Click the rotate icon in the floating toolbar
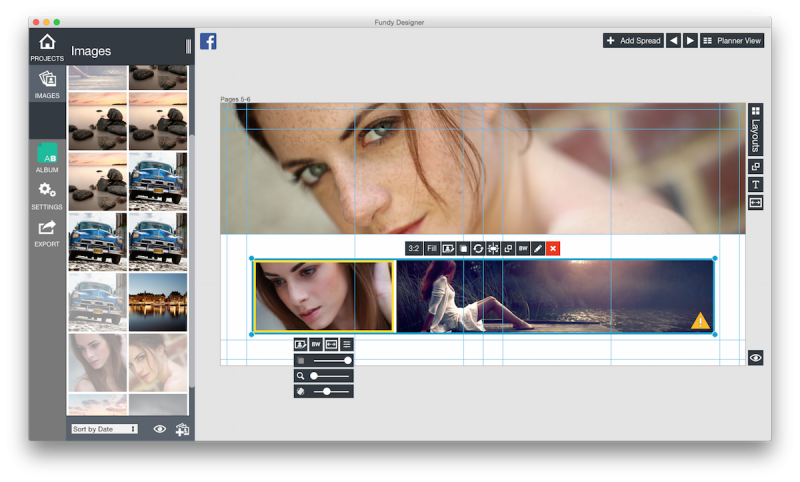 (x=478, y=248)
